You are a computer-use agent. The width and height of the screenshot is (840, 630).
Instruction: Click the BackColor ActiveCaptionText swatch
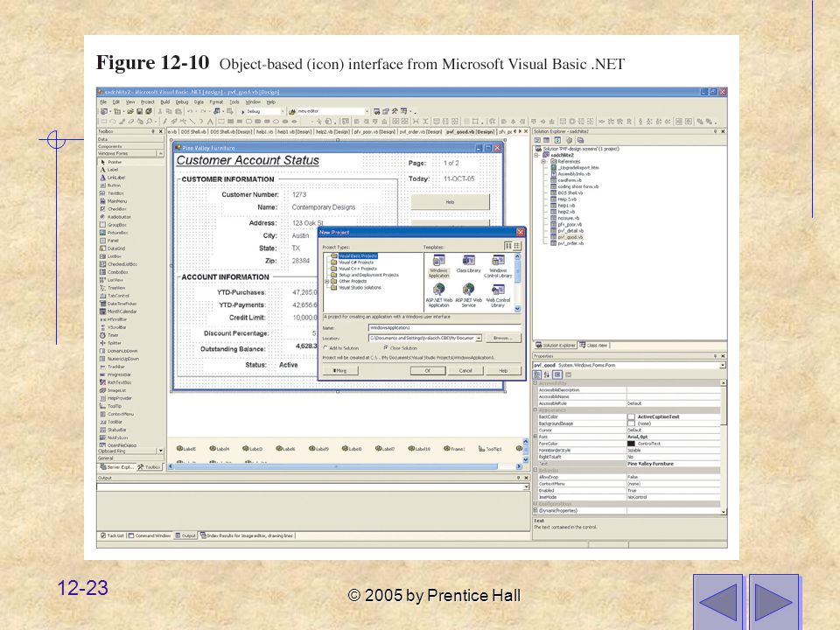(x=631, y=416)
